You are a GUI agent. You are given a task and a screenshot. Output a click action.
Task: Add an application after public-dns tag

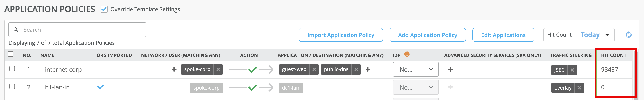(368, 69)
